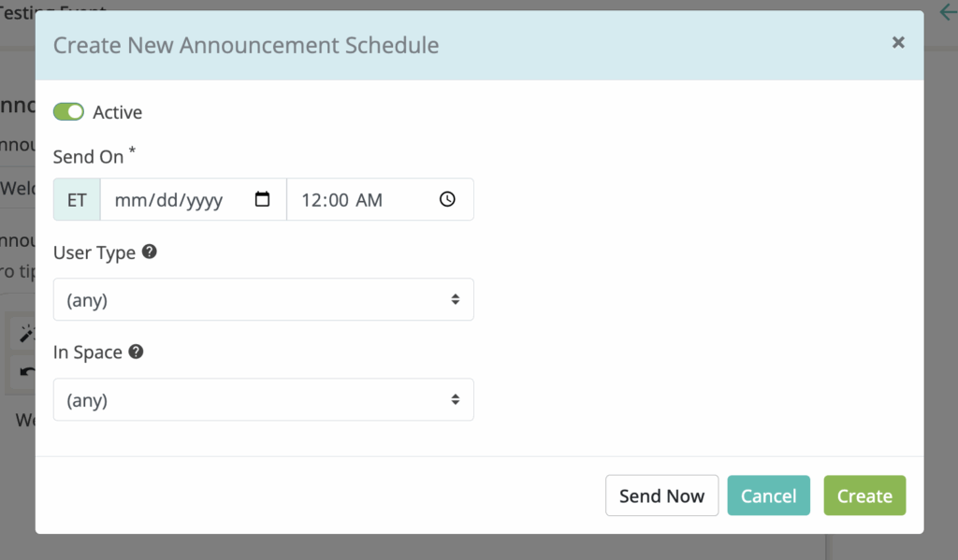Toggle the Active switch off
Screen dimensions: 958x560
point(68,112)
